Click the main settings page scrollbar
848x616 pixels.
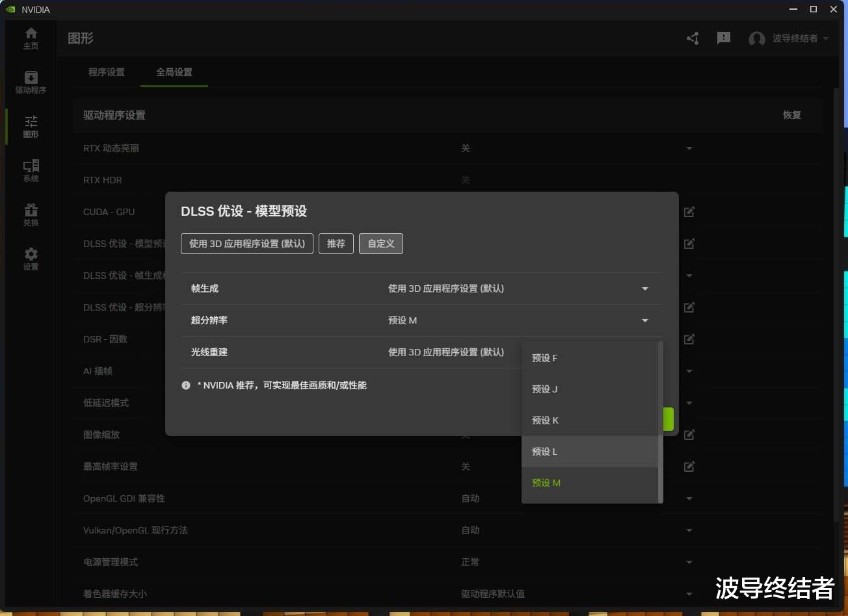837,304
